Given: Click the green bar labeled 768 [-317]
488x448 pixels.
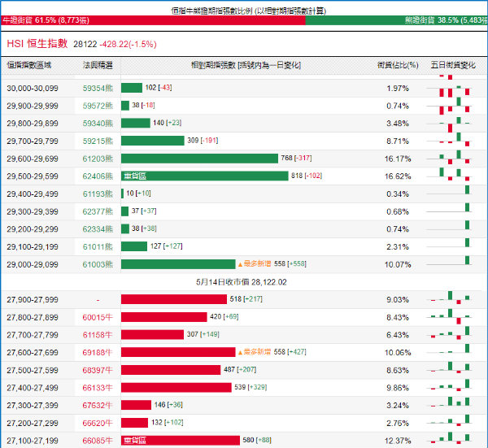Looking at the screenshot, I should point(199,159).
